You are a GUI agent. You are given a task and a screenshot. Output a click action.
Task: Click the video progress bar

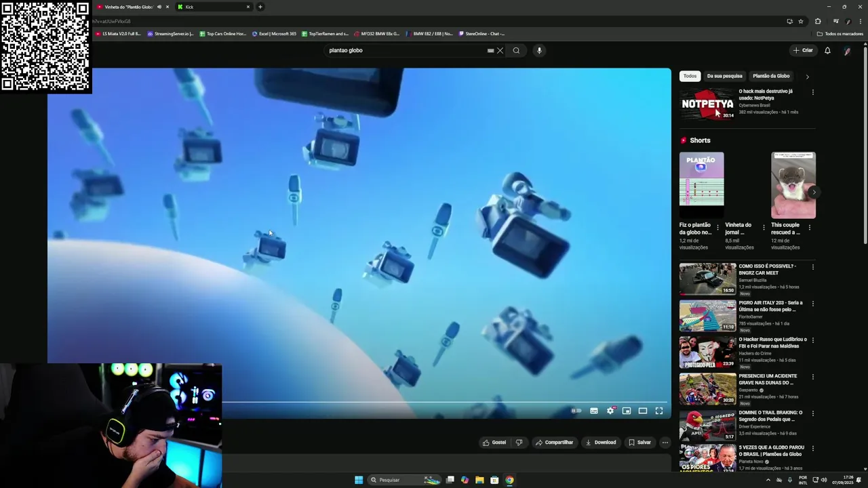click(x=444, y=402)
